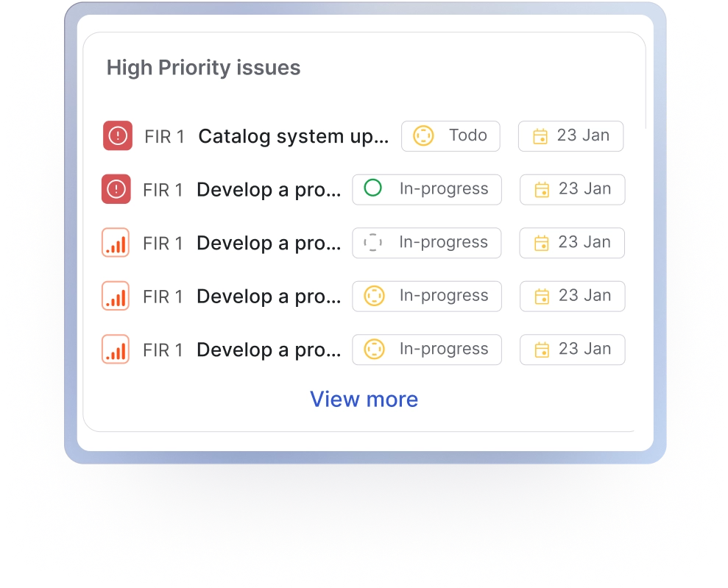728x588 pixels.
Task: Click orange signal-bars priority icon on fourth row
Action: click(x=116, y=296)
